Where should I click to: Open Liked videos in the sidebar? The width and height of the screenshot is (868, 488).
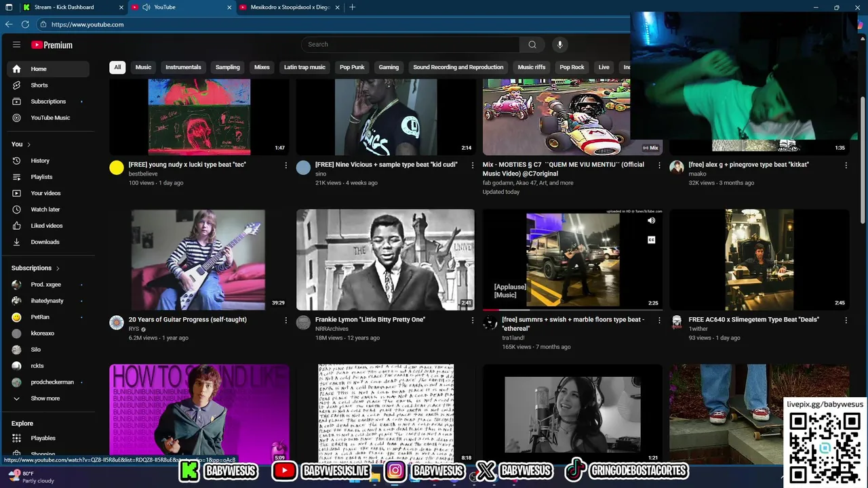tap(48, 226)
